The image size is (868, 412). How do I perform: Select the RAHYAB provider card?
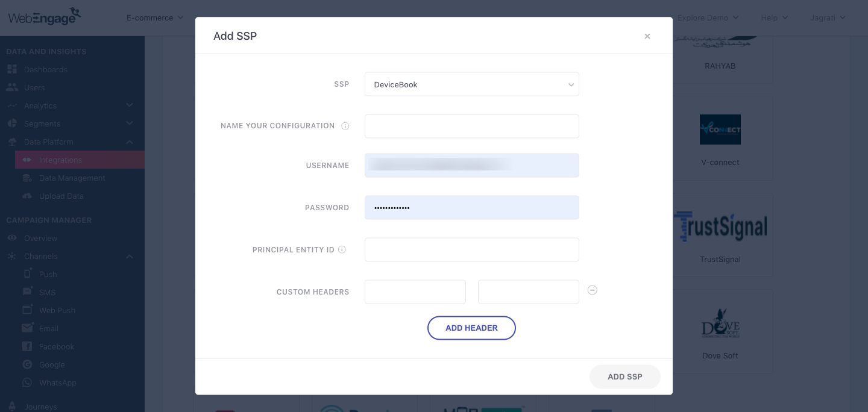(x=720, y=59)
